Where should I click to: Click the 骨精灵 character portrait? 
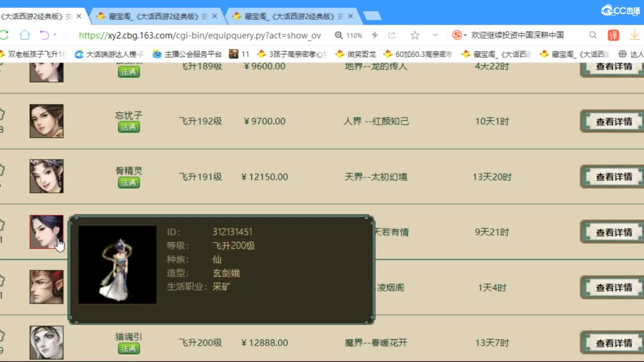coord(46,176)
